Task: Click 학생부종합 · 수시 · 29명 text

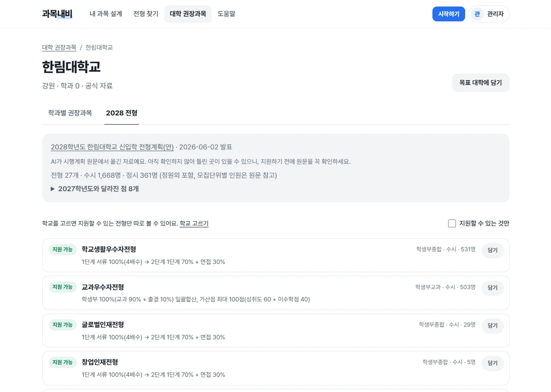Action: 447,324
